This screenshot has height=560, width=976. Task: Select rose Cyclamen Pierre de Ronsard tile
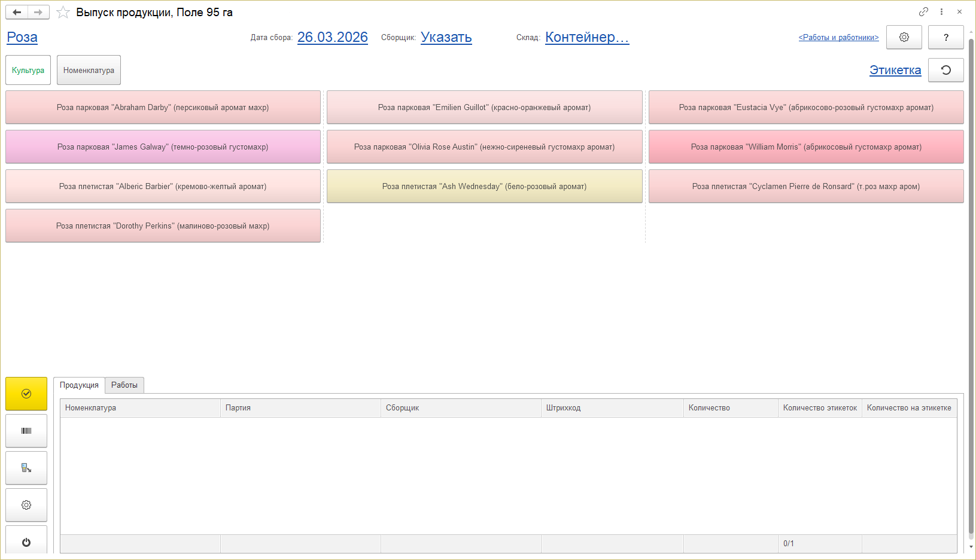(x=806, y=186)
